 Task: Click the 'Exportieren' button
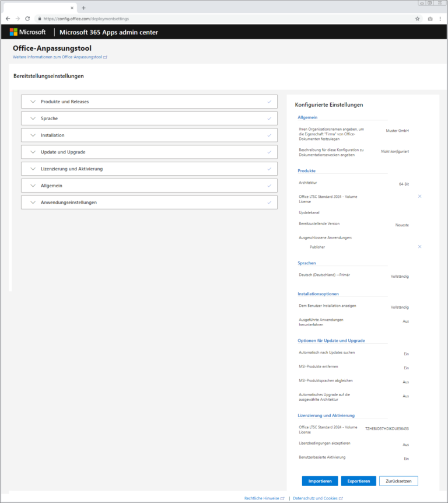pyautogui.click(x=358, y=481)
